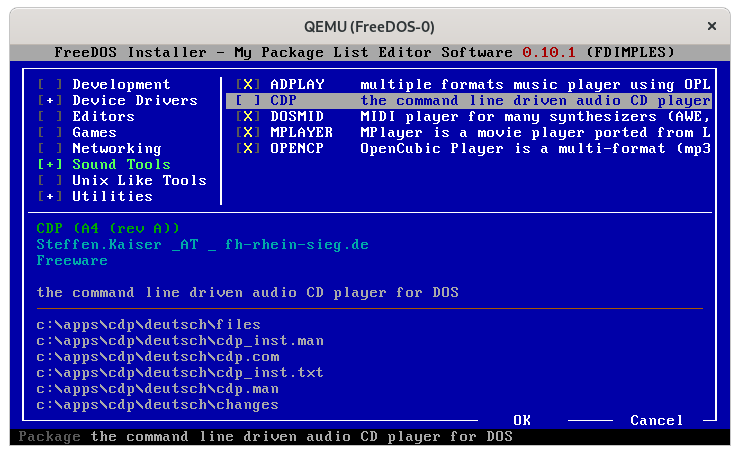Select the Editors package group
Image resolution: width=740 pixels, height=455 pixels.
[x=103, y=117]
